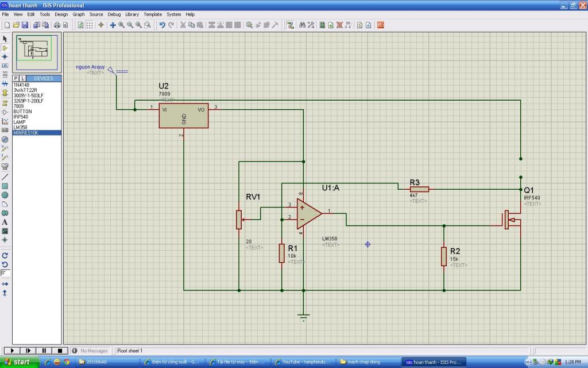This screenshot has height=368, width=588.
Task: Select the Component mode tool
Action: coord(5,48)
